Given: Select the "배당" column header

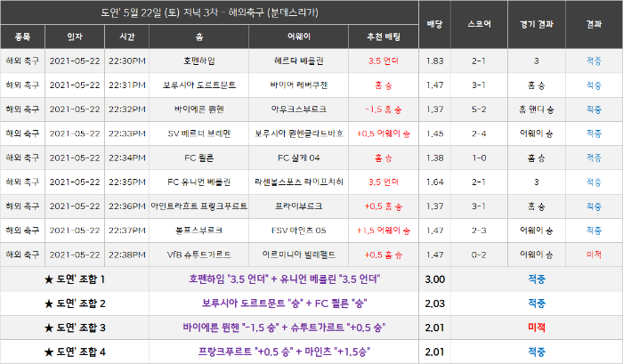Looking at the screenshot, I should tap(434, 25).
